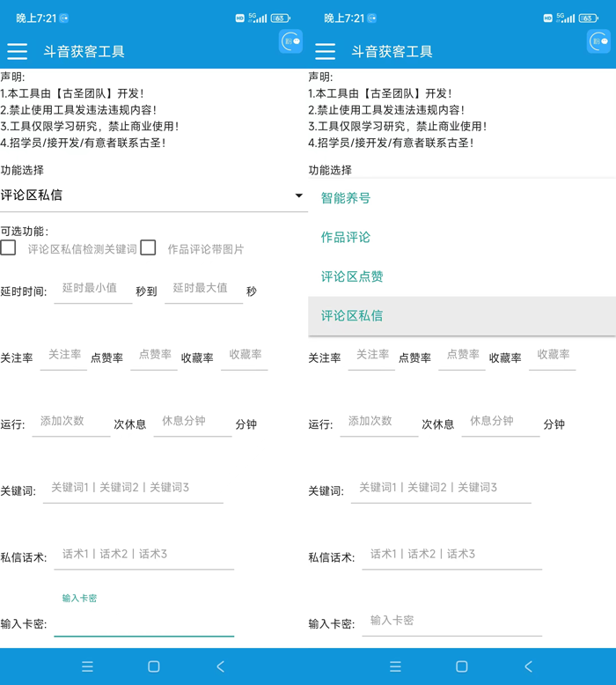Open recent apps from the right navigation bar
Screen dimensions: 616x685
tap(395, 667)
